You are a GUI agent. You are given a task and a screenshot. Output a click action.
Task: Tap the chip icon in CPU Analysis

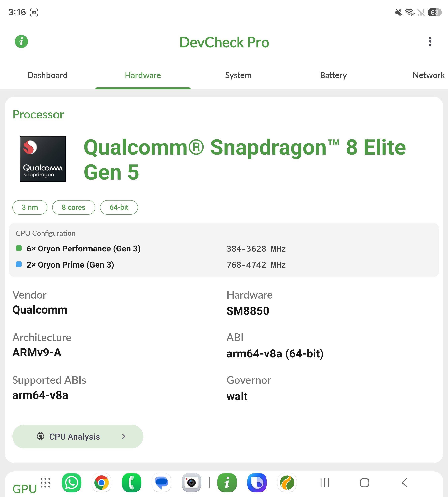[41, 436]
